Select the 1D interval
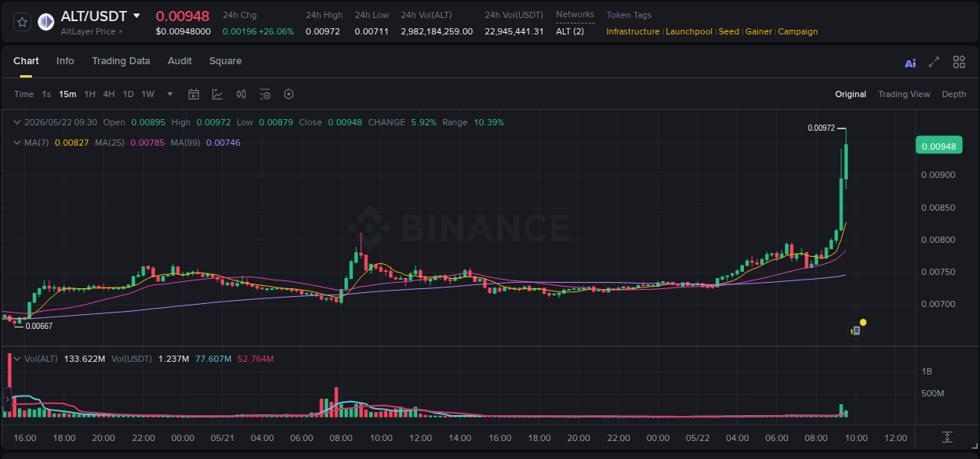 pyautogui.click(x=128, y=94)
